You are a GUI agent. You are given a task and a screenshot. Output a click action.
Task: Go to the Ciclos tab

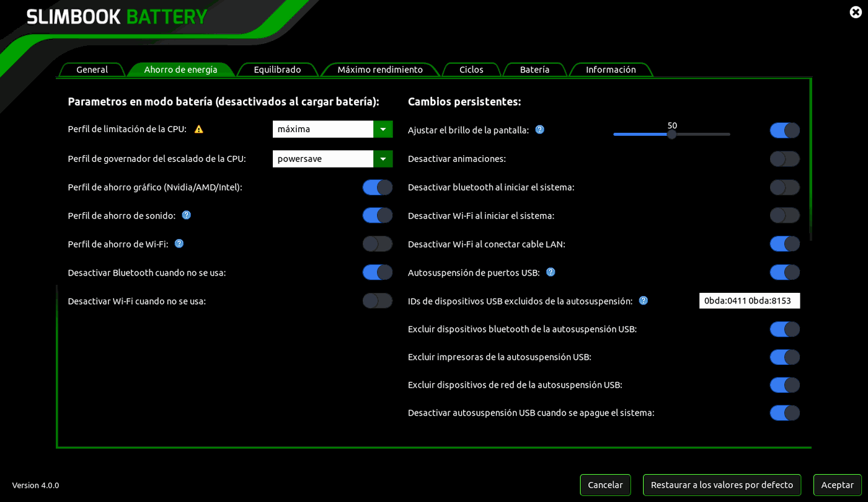tap(471, 69)
